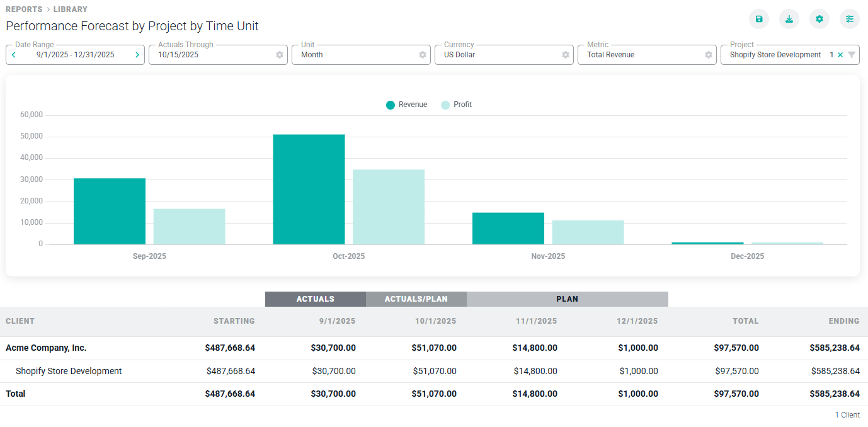Click the Actuals Through gear icon
Viewport: 868px width, 427px height.
point(280,55)
